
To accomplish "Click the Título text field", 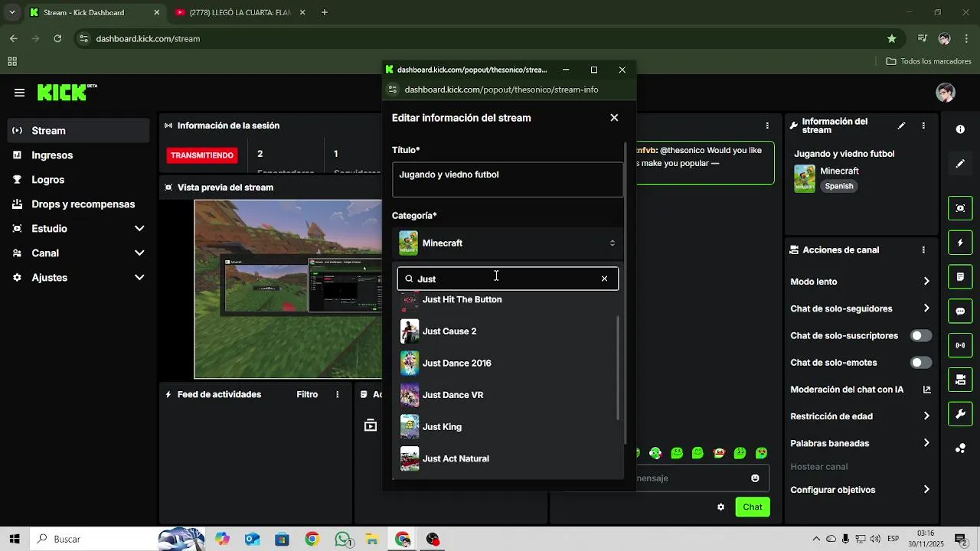I will 508,180.
